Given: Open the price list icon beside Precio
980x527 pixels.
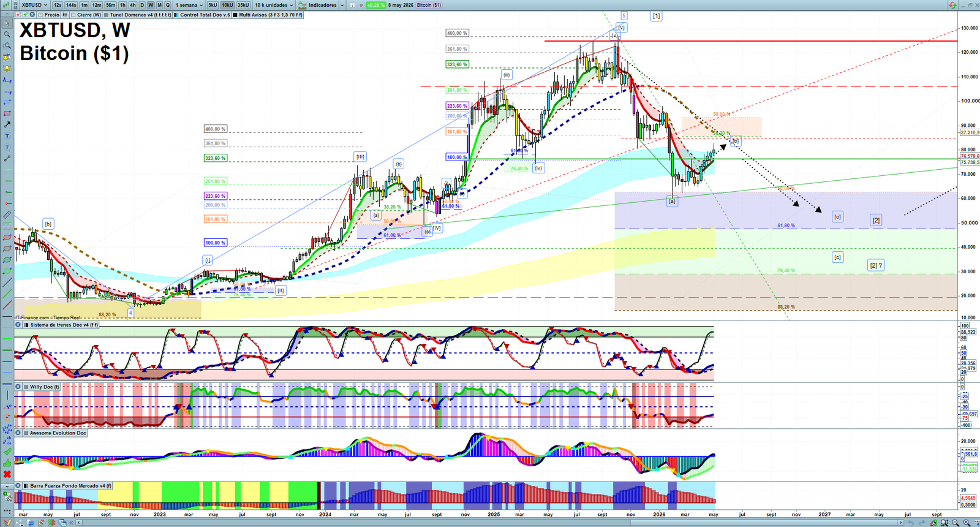Looking at the screenshot, I should pos(65,15).
